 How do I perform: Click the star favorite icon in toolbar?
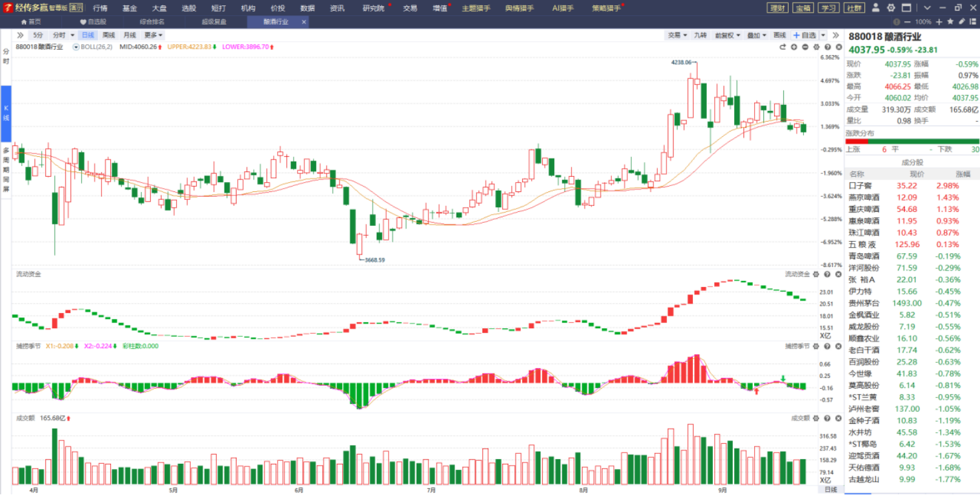[x=950, y=22]
